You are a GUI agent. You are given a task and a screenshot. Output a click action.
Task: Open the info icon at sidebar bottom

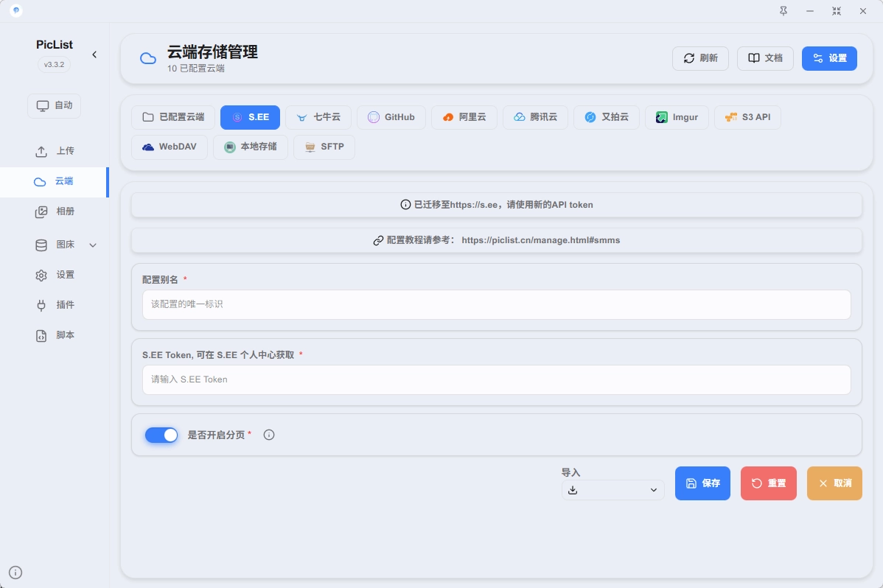[x=15, y=573]
